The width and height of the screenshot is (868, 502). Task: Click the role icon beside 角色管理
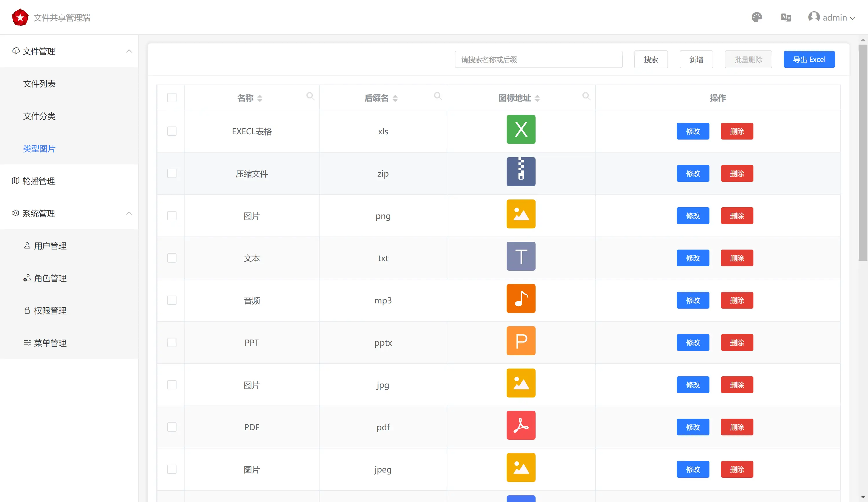click(27, 278)
